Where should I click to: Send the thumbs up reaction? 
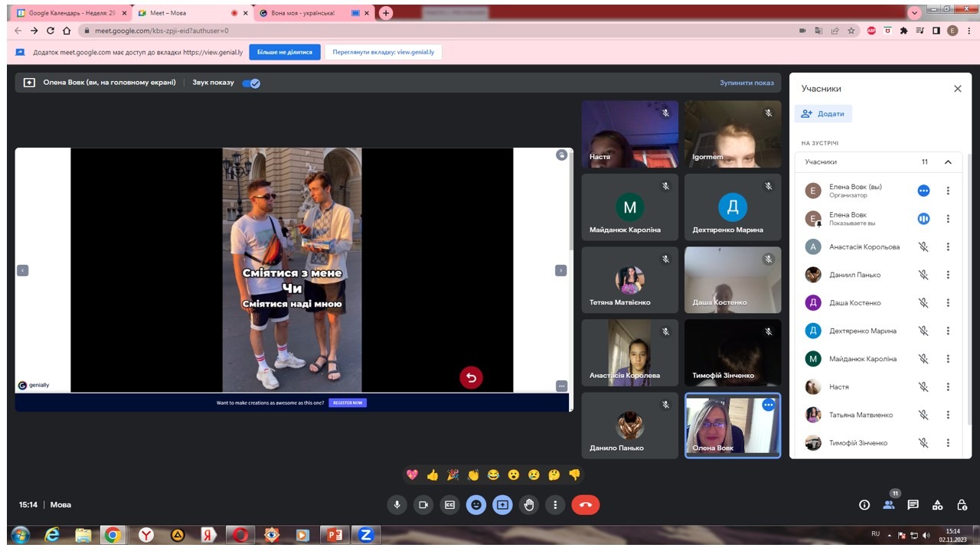pos(433,475)
